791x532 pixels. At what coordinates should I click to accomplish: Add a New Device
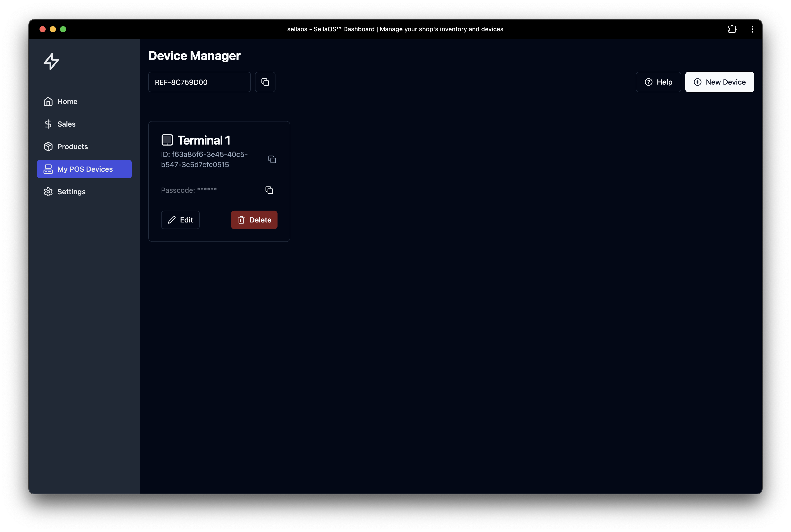coord(719,82)
